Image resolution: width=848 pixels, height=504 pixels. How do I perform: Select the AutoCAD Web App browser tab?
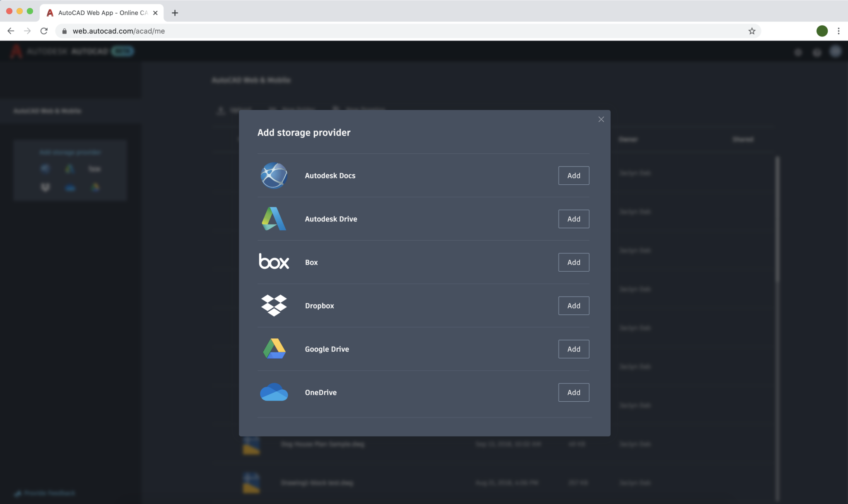point(99,12)
